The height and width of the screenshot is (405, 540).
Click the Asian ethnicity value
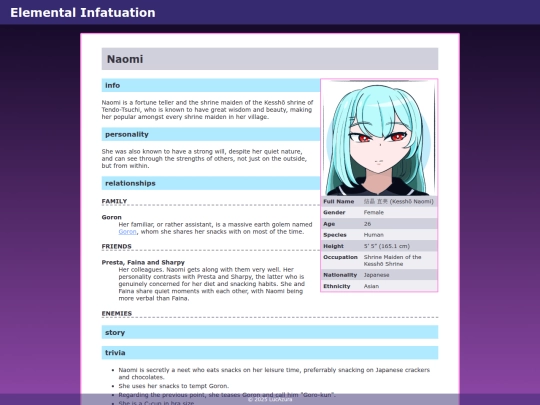coord(371,286)
